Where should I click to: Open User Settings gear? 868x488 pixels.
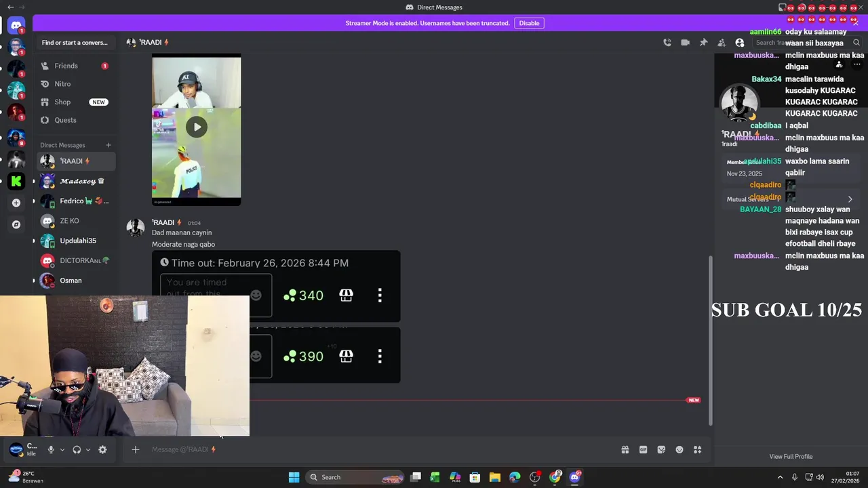click(102, 449)
